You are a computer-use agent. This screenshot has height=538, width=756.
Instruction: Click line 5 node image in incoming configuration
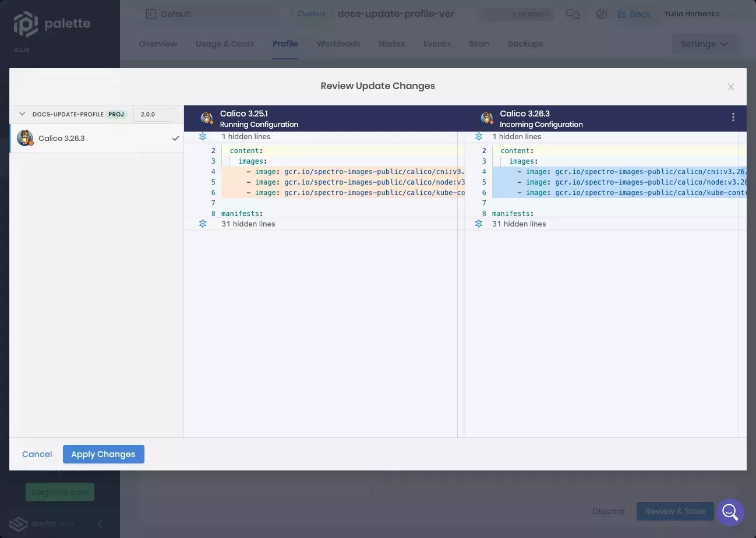click(619, 182)
